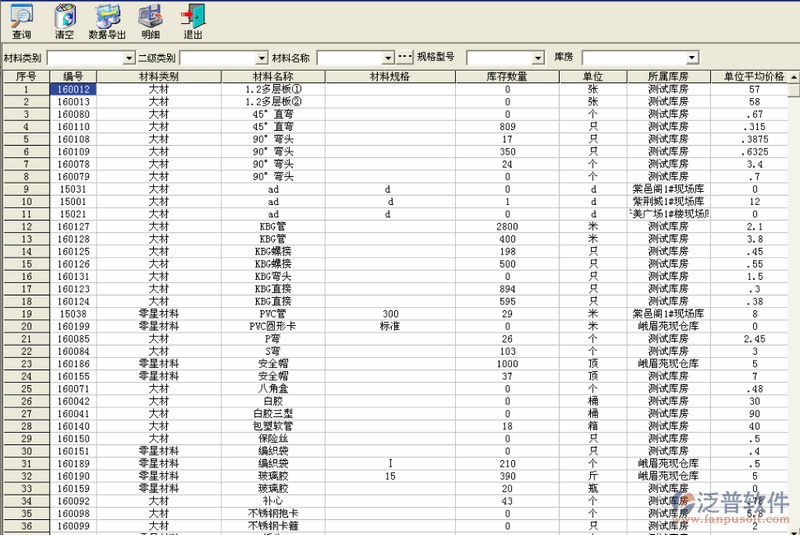
Task: Sort by the 编号 column header
Action: [x=73, y=77]
